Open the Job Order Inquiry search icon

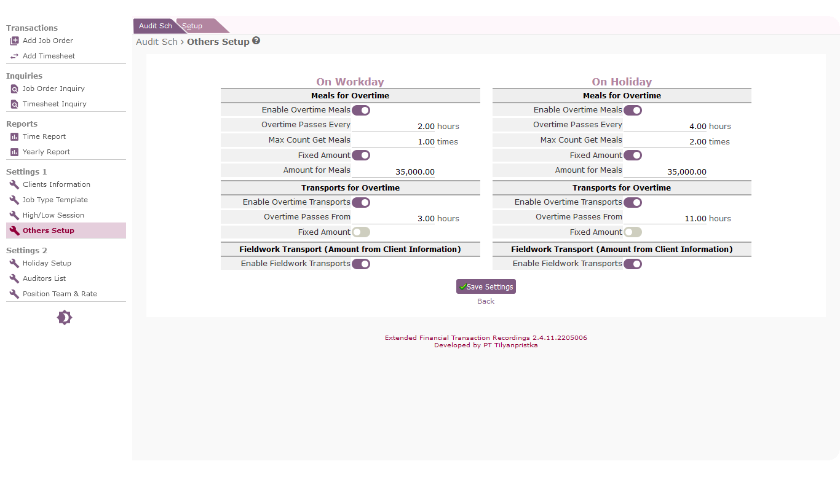pos(14,89)
